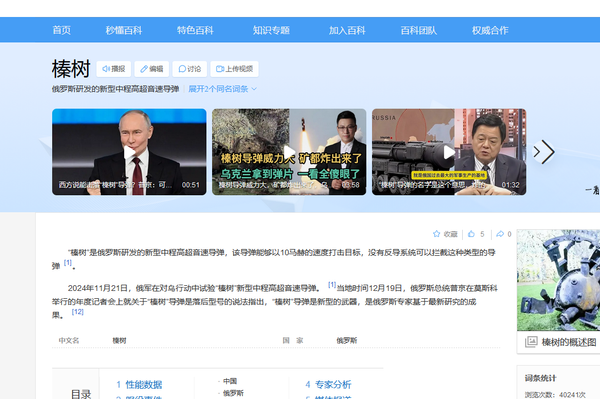Click the next arrow of video carousel
600x399 pixels.
[544, 152]
